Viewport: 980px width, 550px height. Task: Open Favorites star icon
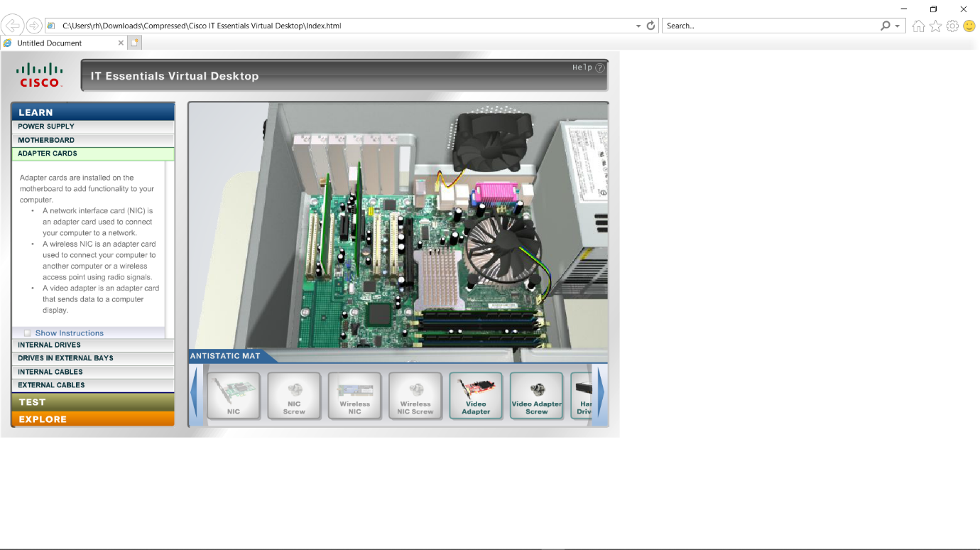coord(936,26)
